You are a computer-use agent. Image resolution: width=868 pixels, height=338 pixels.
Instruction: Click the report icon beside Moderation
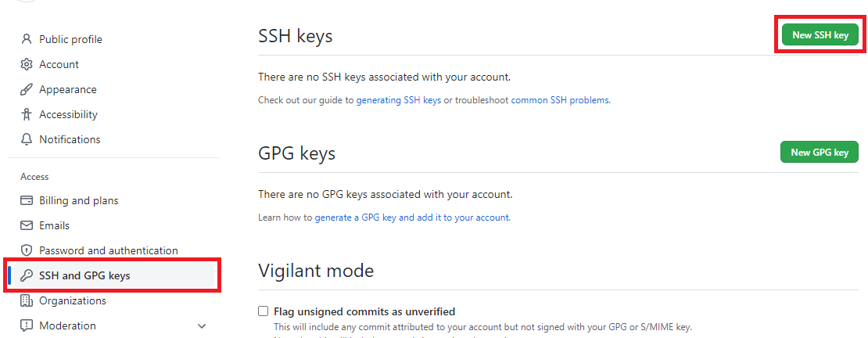click(x=26, y=325)
